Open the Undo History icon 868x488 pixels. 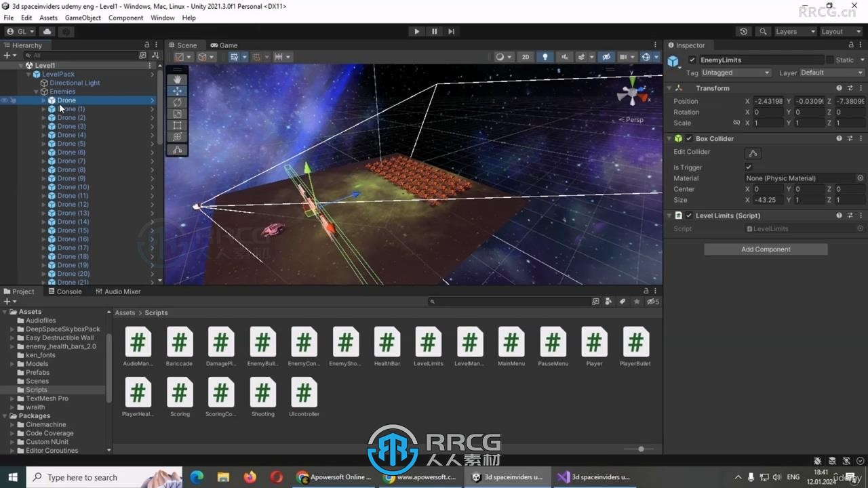point(744,31)
